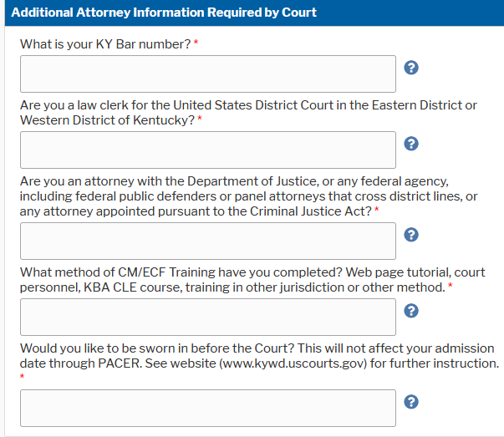Screen dimensions: 504x437
Task: View help for CM/ECF Training method
Action: (410, 311)
